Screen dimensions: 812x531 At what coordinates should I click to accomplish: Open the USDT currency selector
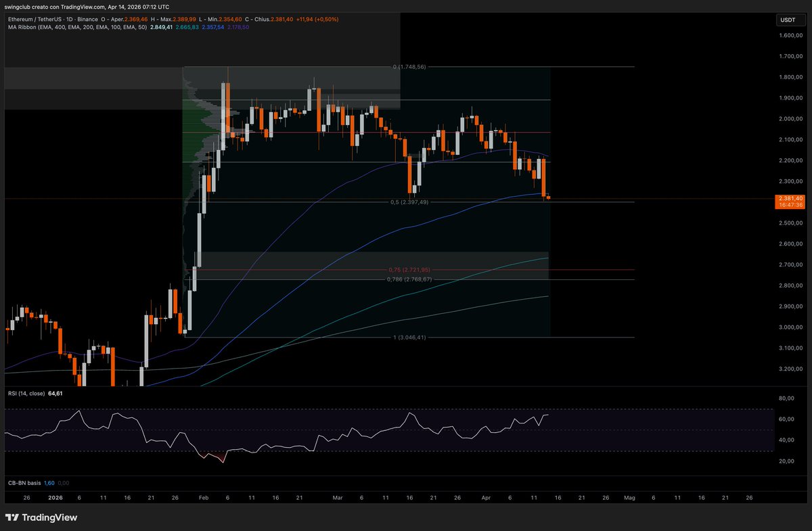point(788,20)
